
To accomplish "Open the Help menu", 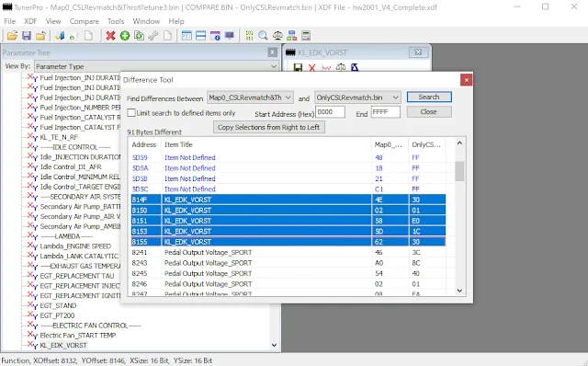I will pyautogui.click(x=176, y=21).
